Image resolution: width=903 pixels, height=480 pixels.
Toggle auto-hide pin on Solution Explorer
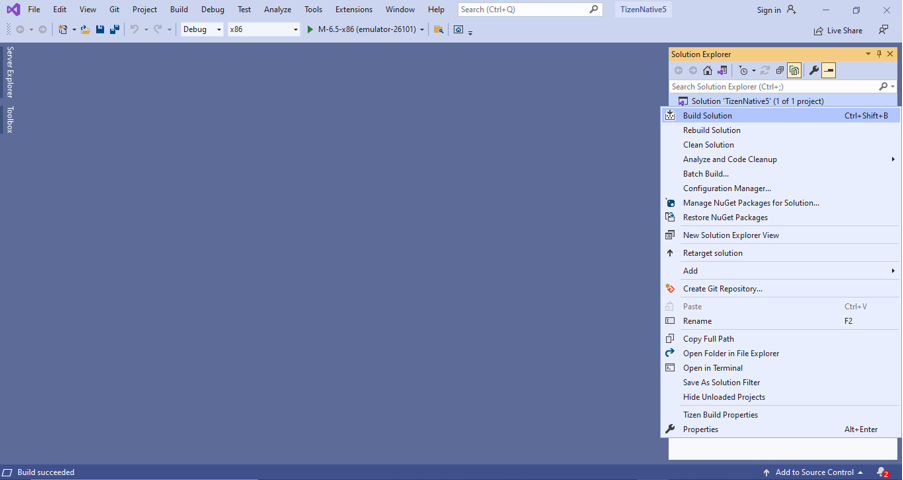coord(879,54)
